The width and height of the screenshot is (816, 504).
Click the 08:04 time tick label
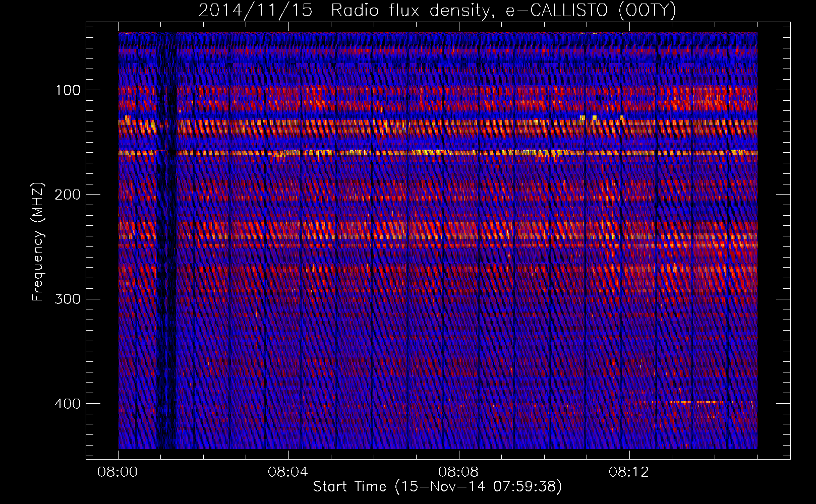click(x=288, y=472)
